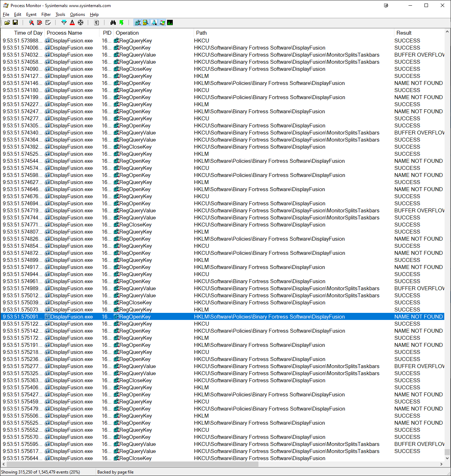
Task: Show the Process Tree
Action: [x=97, y=23]
